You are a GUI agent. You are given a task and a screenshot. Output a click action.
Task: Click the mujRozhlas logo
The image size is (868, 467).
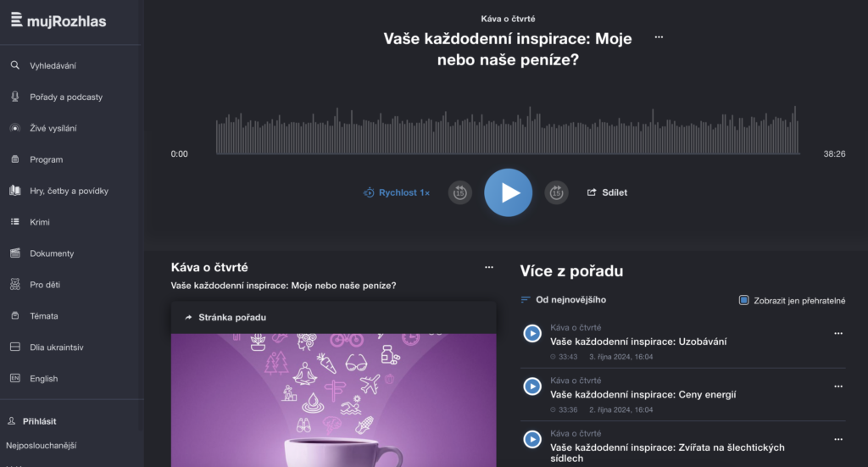(58, 21)
